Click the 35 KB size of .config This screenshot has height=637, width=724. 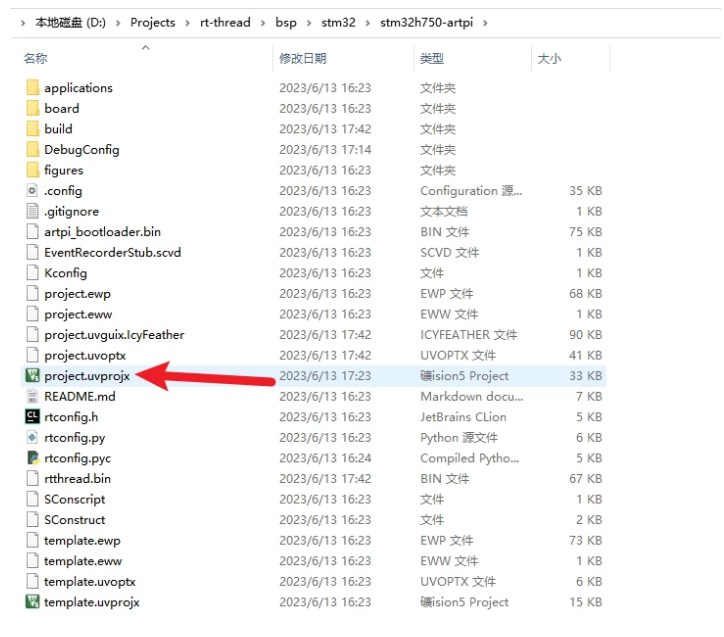(585, 191)
